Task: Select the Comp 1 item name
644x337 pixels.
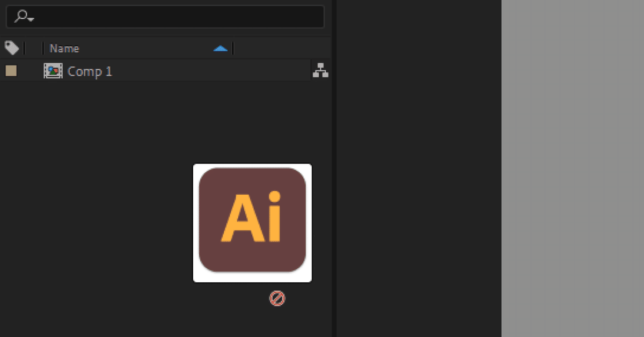Action: pos(90,71)
